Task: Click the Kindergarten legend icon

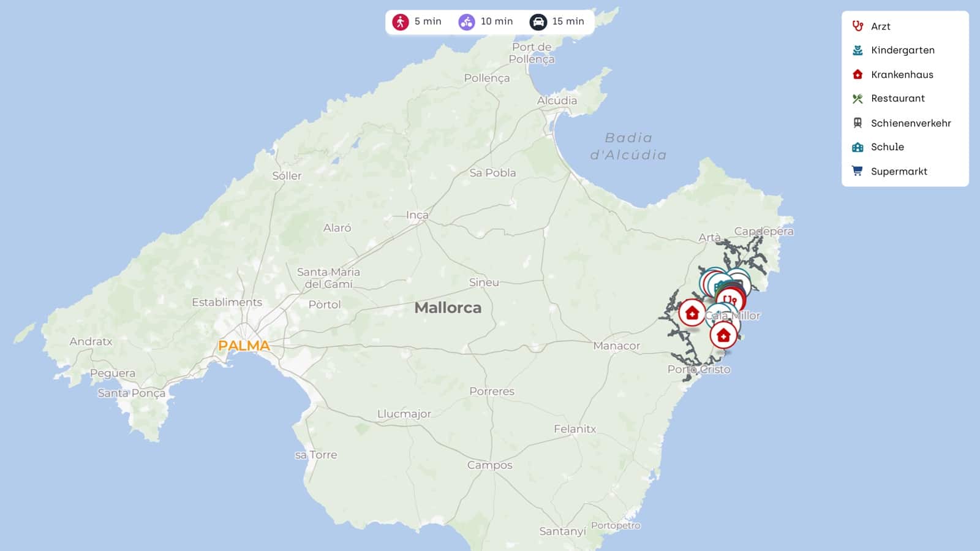Action: coord(858,50)
